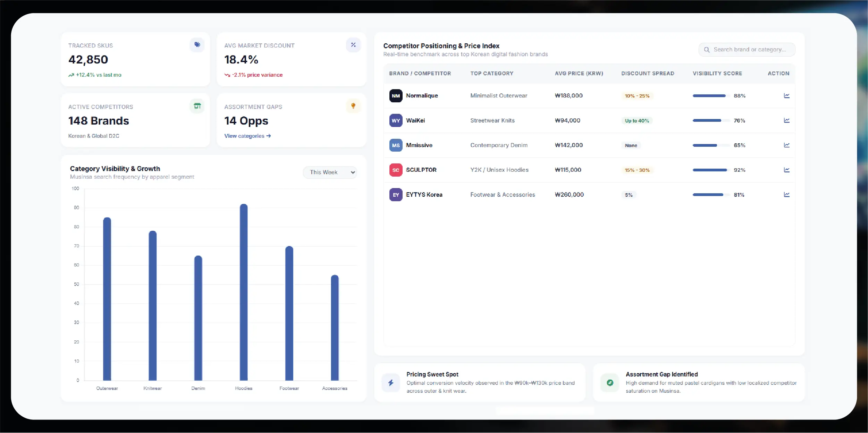The image size is (868, 433).
Task: Click the tag icon on Tracked SKUs card
Action: coord(197,45)
